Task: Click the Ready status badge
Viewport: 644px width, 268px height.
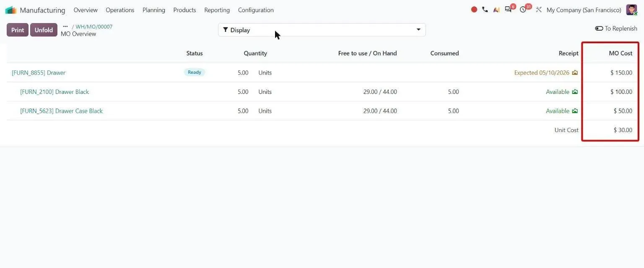Action: 194,72
